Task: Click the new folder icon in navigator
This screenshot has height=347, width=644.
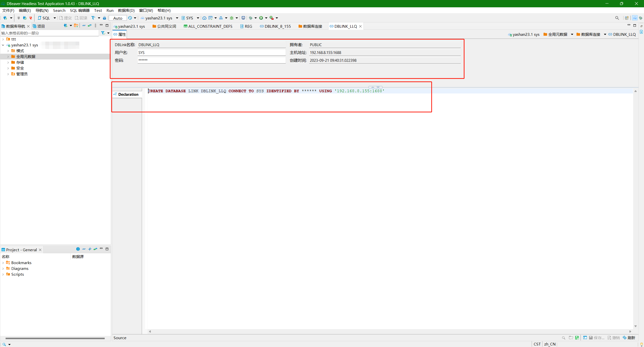Action: click(76, 25)
